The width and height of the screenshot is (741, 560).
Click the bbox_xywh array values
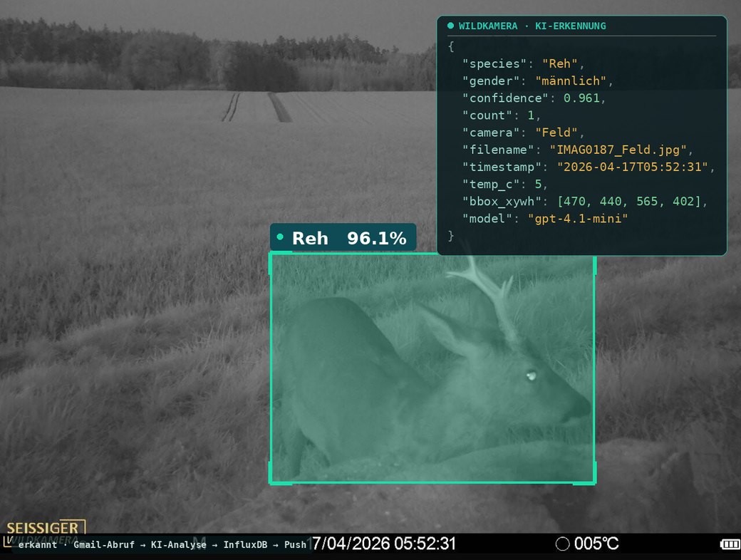[x=629, y=202]
